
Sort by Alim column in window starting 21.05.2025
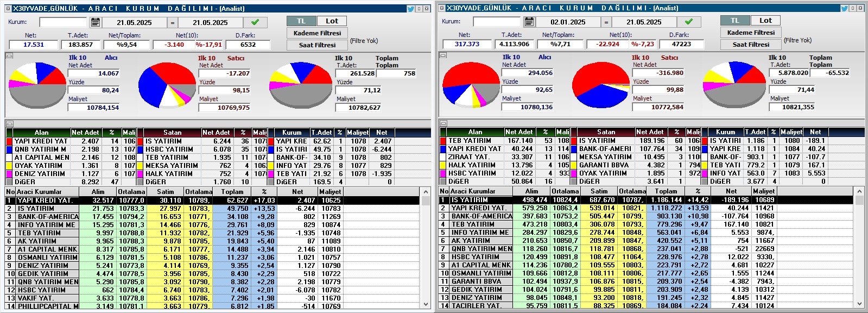click(98, 192)
